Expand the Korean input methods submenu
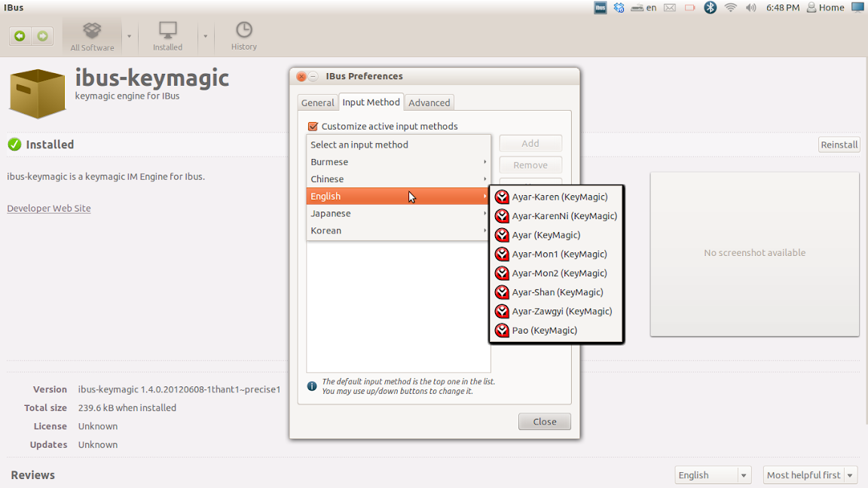The image size is (868, 488). pyautogui.click(x=399, y=230)
